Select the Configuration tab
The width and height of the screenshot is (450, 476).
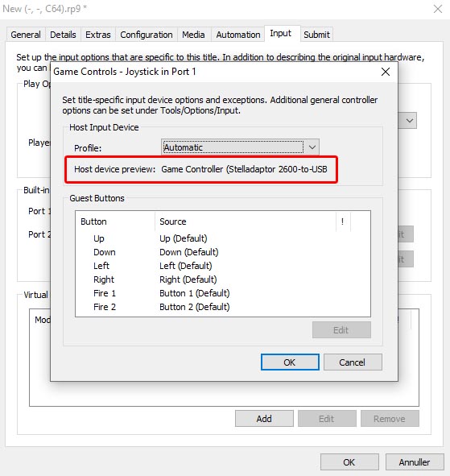click(147, 35)
